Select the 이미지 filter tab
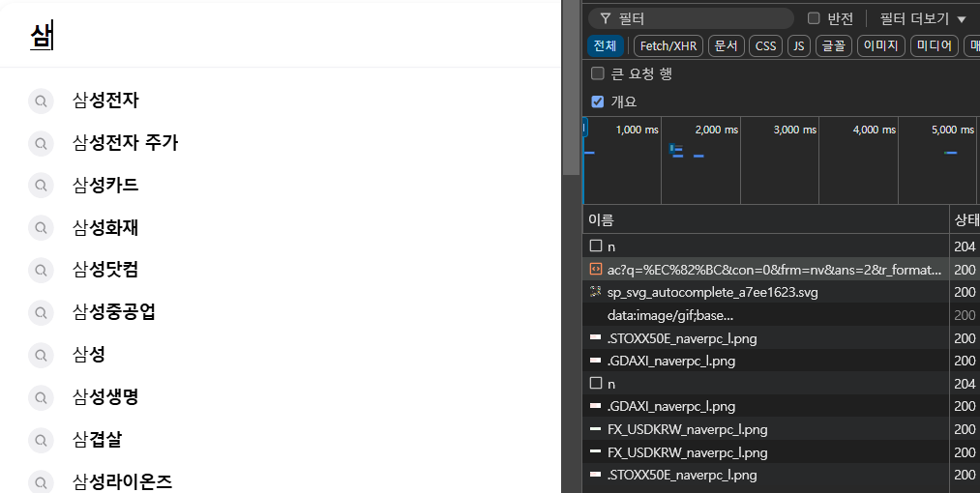 (x=881, y=45)
